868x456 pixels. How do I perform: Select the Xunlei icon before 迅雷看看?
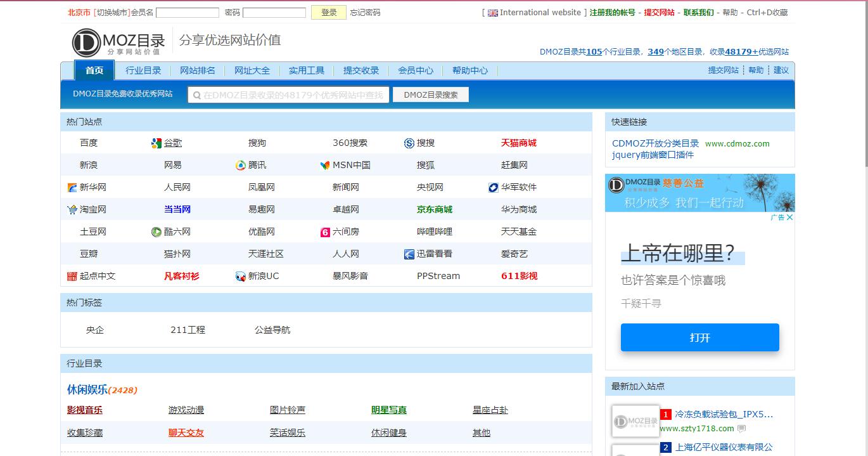click(409, 254)
